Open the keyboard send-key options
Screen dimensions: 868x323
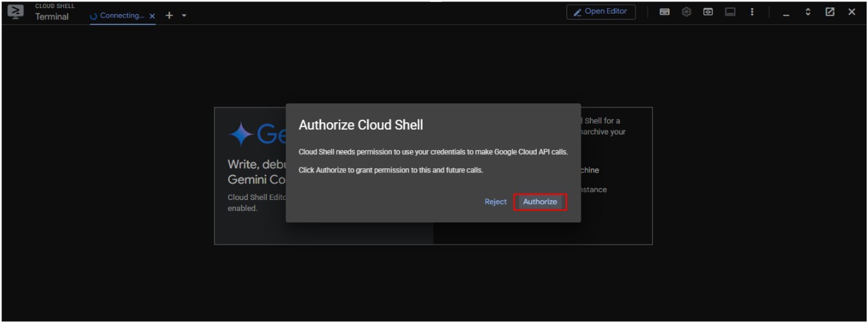click(665, 12)
